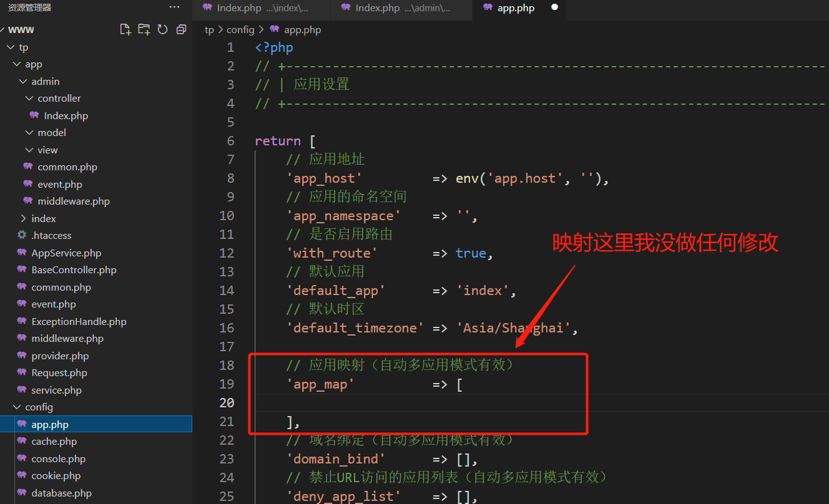Collapse the app folder chevron
The width and height of the screenshot is (829, 504).
16,64
